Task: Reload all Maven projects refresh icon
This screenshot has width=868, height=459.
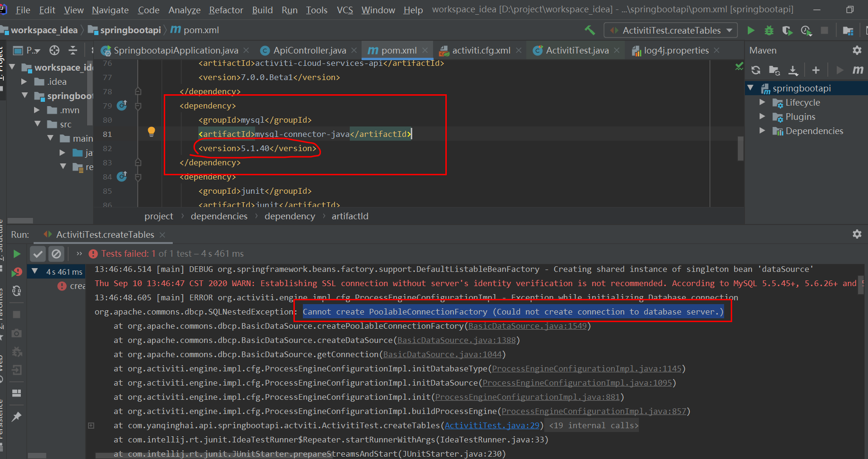Action: (x=756, y=70)
